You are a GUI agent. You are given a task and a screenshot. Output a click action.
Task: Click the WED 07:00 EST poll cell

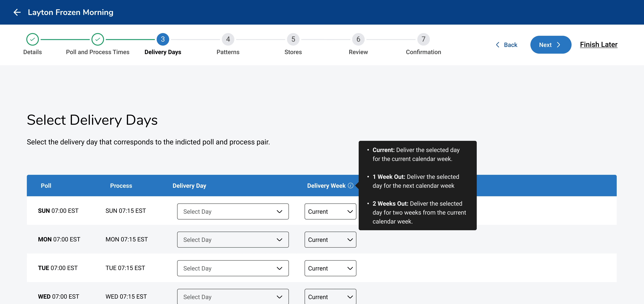pos(58,297)
